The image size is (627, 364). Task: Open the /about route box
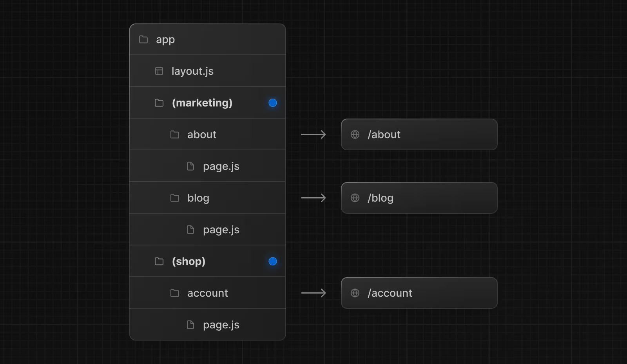pos(419,134)
